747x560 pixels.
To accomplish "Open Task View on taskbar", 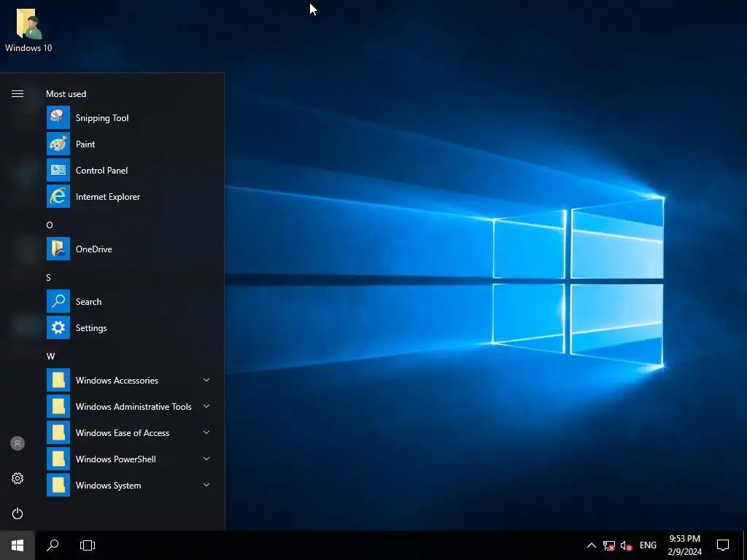I will click(88, 545).
